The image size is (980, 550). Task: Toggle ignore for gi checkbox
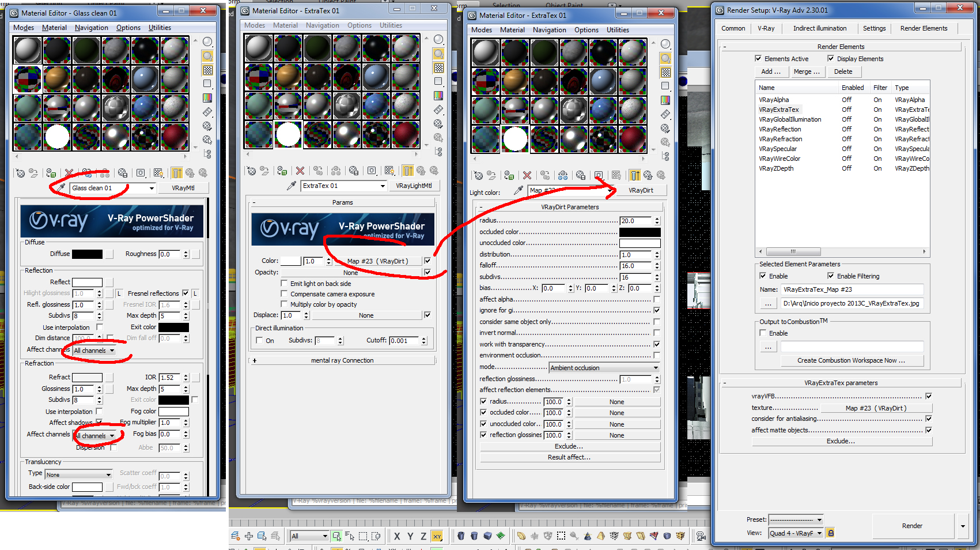click(x=657, y=310)
